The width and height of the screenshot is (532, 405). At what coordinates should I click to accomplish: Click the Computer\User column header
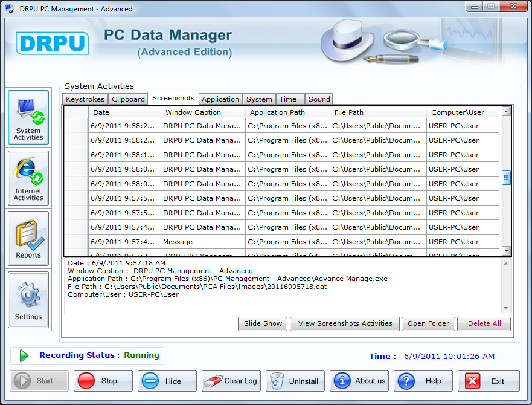(463, 112)
